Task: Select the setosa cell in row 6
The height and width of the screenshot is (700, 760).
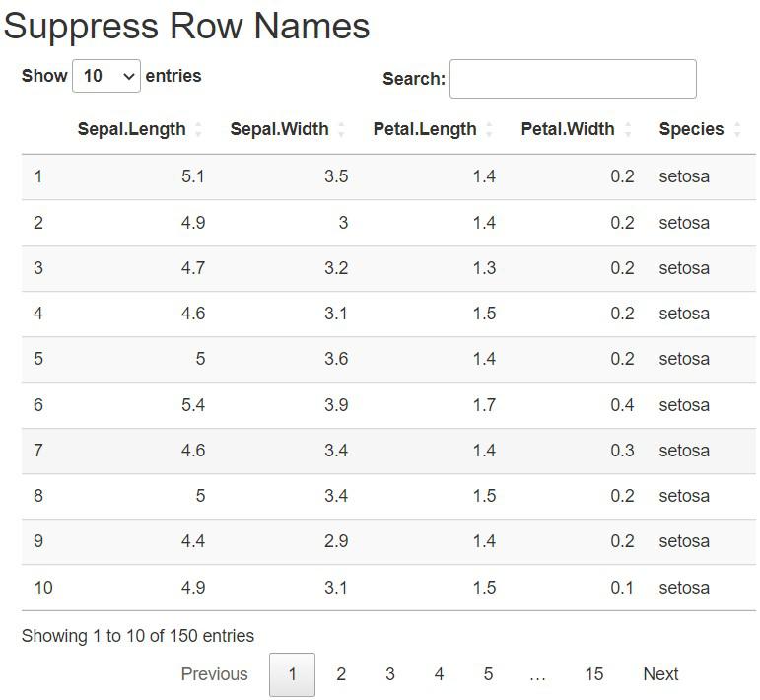Action: click(684, 405)
